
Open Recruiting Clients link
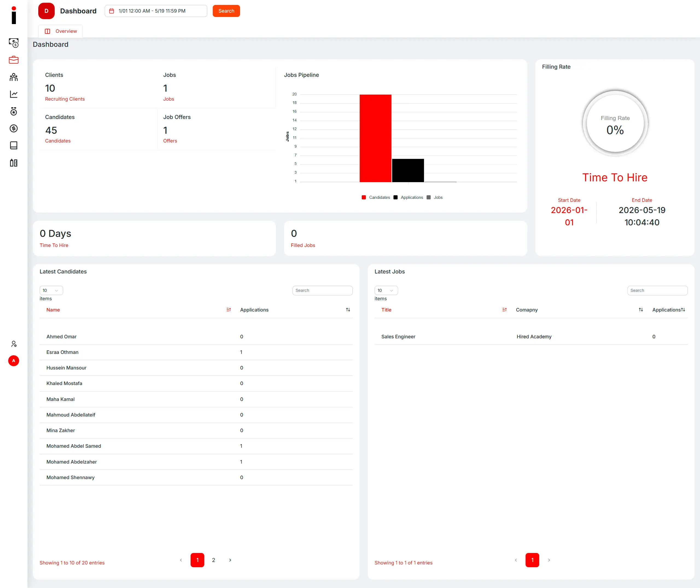(65, 99)
